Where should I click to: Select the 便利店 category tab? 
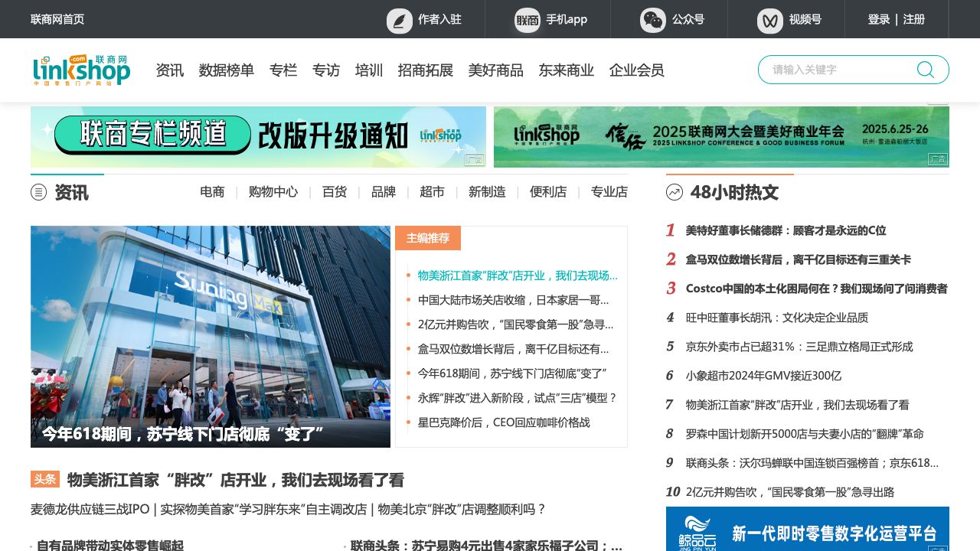coord(548,192)
